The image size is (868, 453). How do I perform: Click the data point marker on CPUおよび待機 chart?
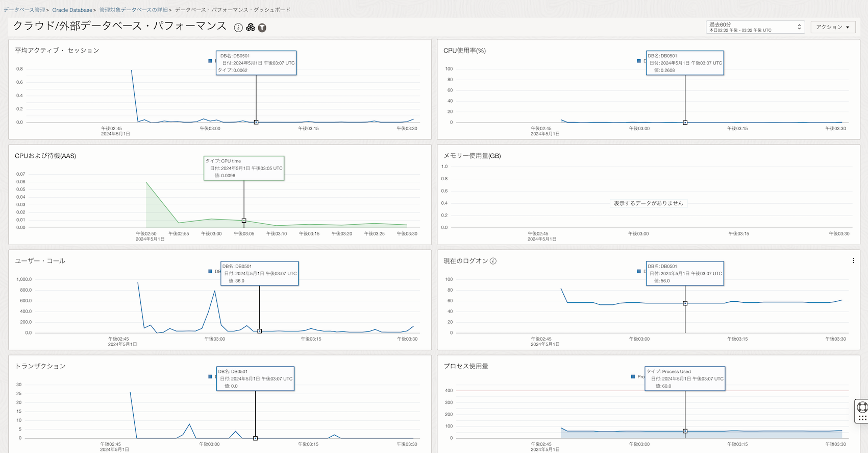click(x=244, y=221)
